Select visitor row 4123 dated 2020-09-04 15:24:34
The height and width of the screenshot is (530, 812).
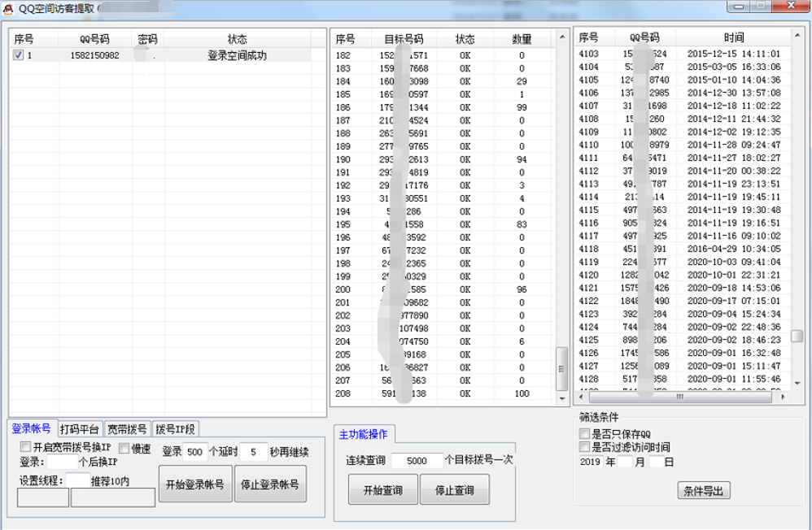[x=683, y=314]
